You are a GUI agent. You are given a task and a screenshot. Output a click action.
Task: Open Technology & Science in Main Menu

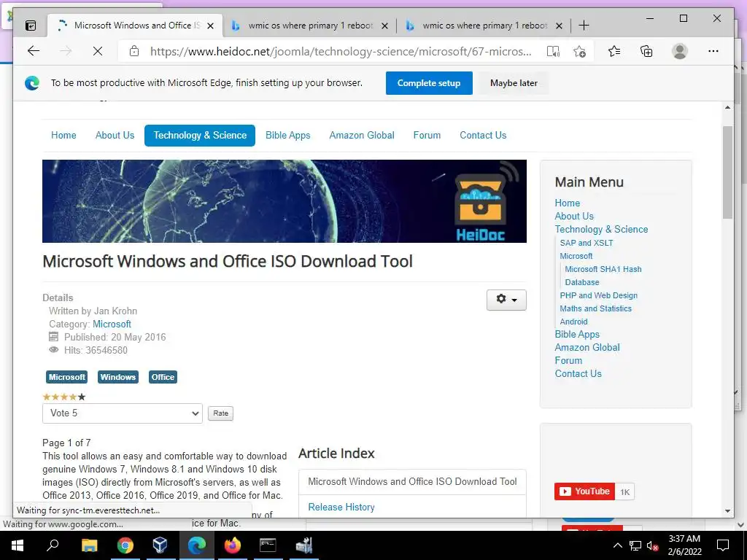pos(601,230)
